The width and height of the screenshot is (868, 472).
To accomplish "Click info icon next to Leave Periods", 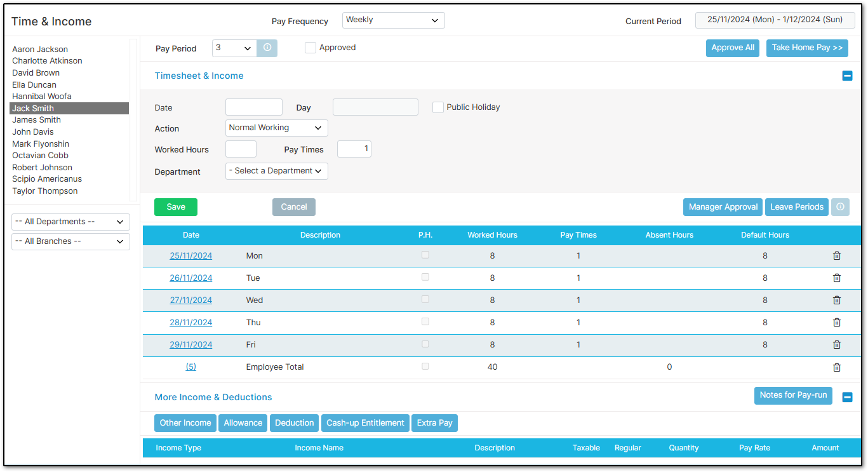I will click(840, 207).
